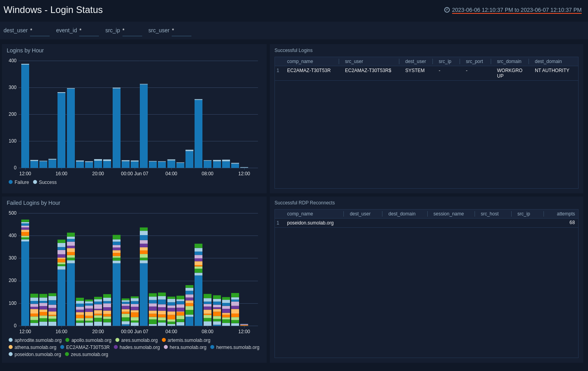Click the SYSTEM dest_user cell
The height and width of the screenshot is (371, 588).
[415, 70]
